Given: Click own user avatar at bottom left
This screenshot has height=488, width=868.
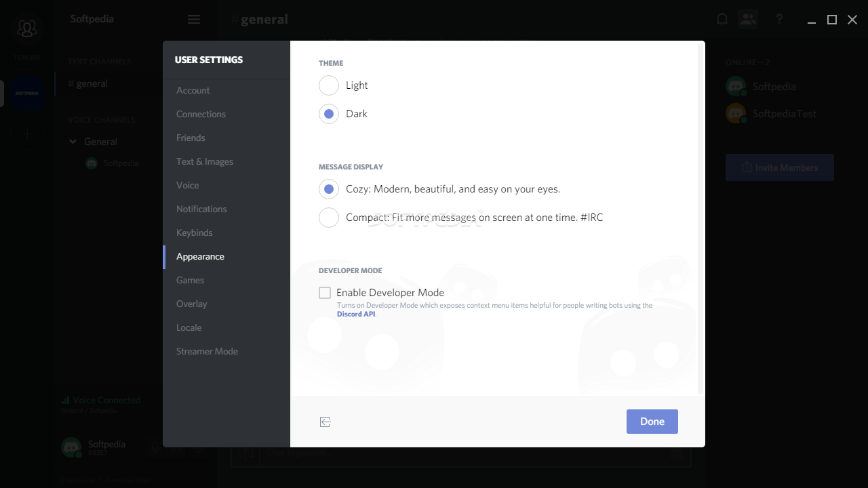Looking at the screenshot, I should click(x=71, y=447).
